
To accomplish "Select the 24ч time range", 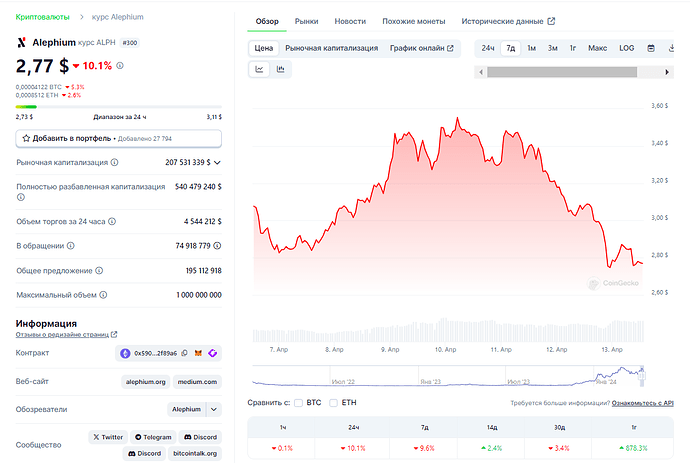I will (488, 48).
